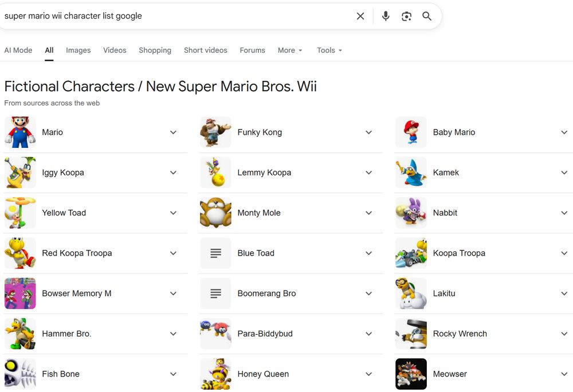Click the Mario character thumbnail
Screen dimensions: 573x392
[20, 132]
